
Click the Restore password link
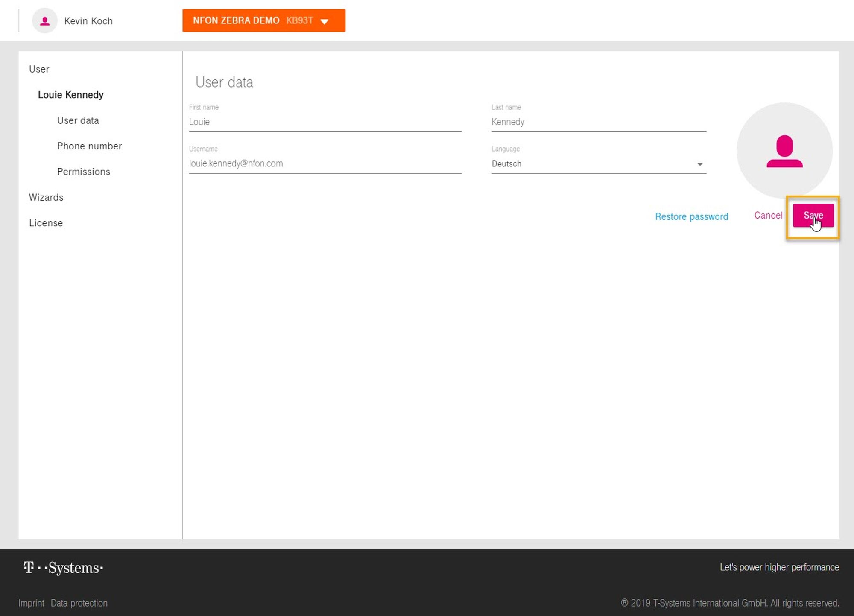point(691,216)
